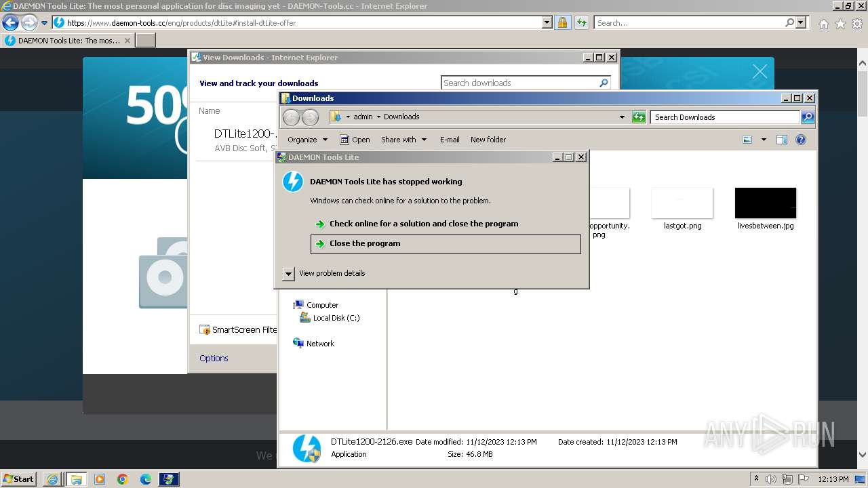This screenshot has height=488, width=868.
Task: Open the views more options dropdown arrow
Action: pyautogui.click(x=764, y=140)
